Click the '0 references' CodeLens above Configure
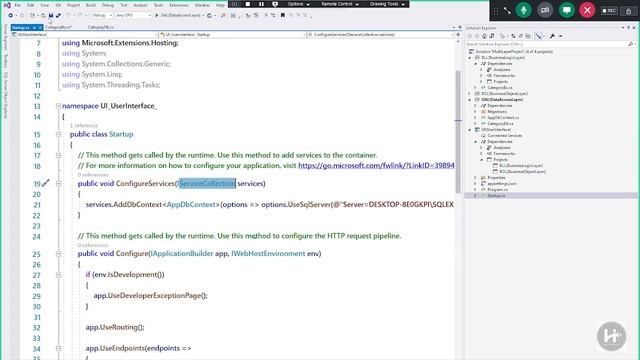This screenshot has height=360, width=640. [93, 245]
